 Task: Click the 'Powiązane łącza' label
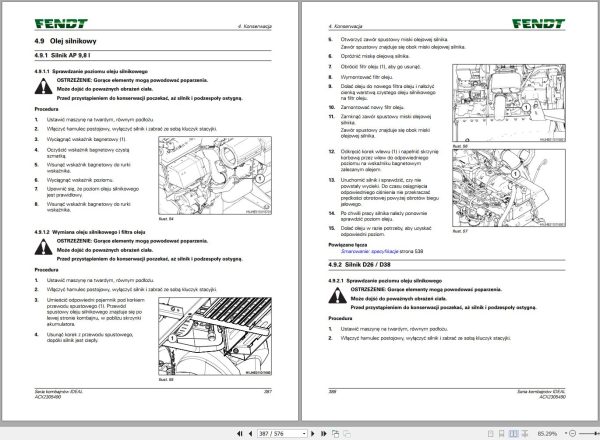347,245
